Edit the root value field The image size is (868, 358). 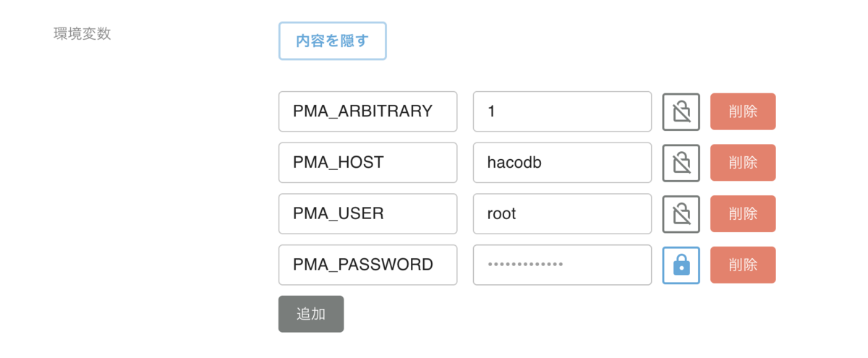(562, 214)
